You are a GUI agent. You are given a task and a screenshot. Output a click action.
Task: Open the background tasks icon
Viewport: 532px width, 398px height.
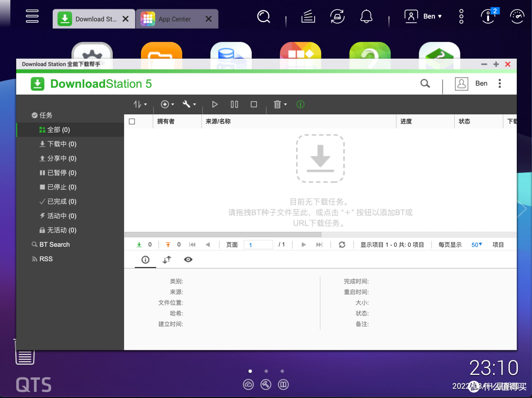pos(308,16)
